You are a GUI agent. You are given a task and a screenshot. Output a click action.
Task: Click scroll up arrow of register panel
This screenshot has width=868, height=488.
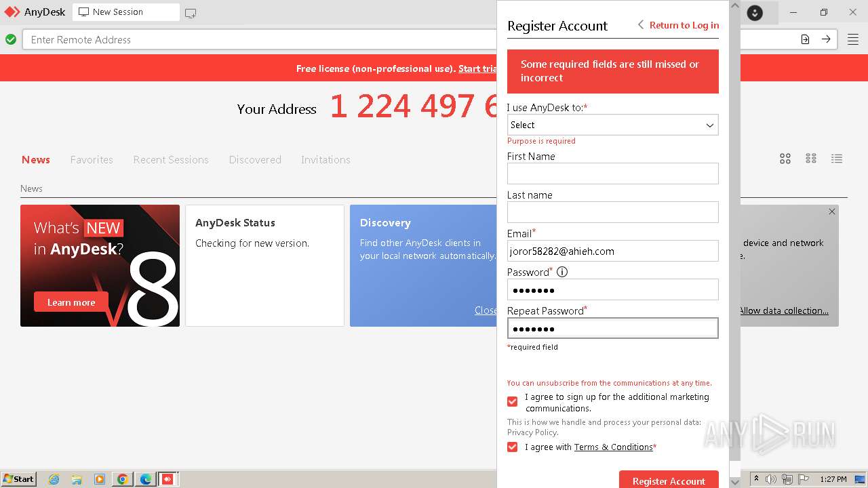(x=734, y=5)
